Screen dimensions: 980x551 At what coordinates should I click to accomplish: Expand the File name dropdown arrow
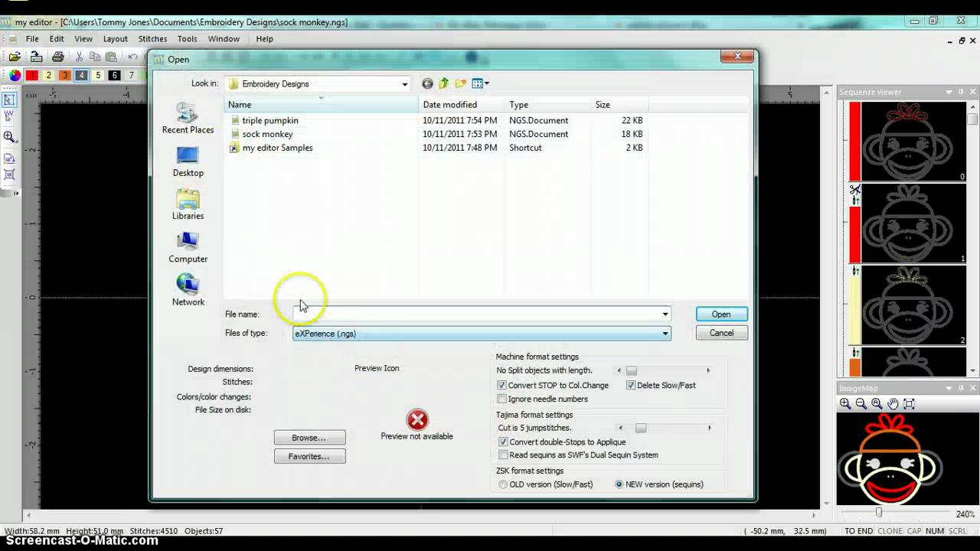pyautogui.click(x=665, y=314)
